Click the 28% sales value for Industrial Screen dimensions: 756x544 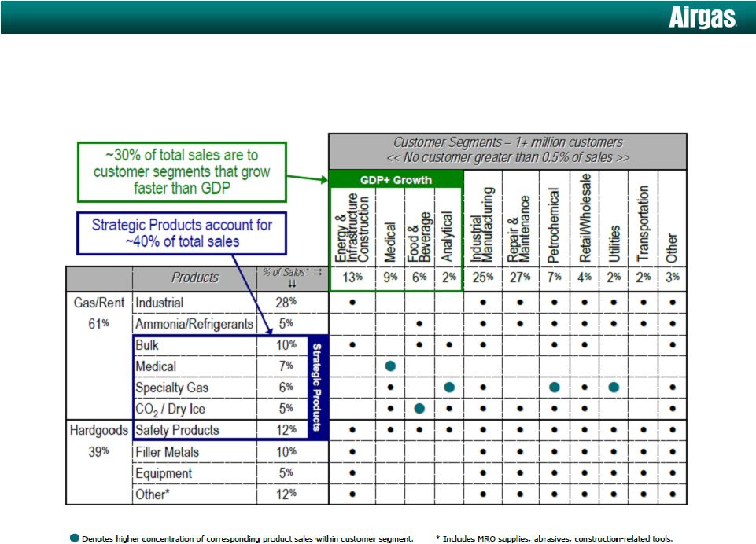(x=286, y=303)
